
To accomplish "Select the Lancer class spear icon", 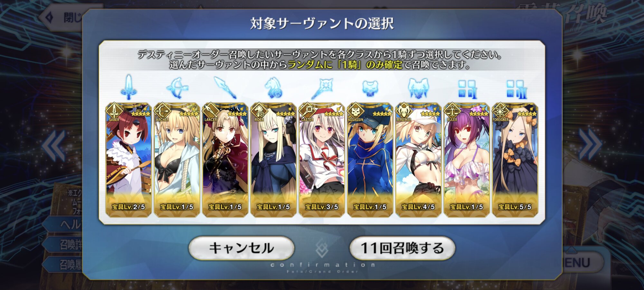I will [225, 88].
